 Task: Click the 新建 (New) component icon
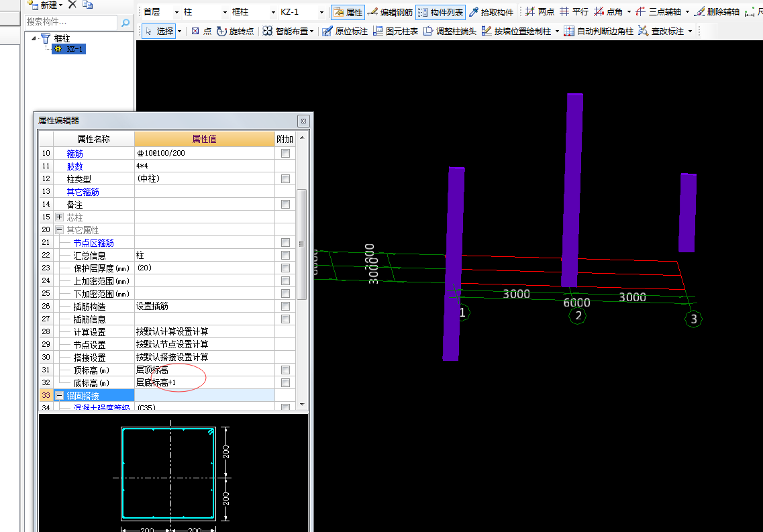point(33,5)
